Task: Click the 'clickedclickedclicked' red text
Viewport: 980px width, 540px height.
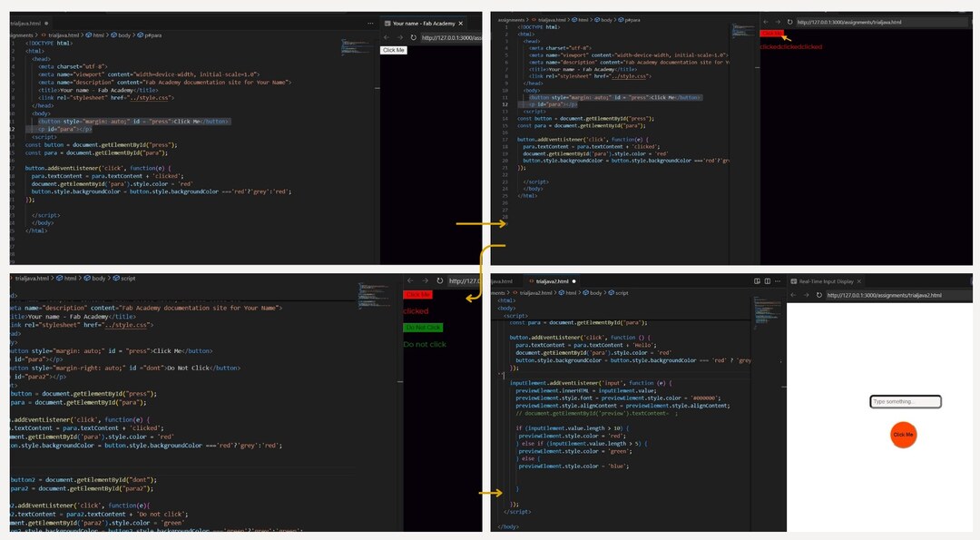Action: [x=791, y=47]
